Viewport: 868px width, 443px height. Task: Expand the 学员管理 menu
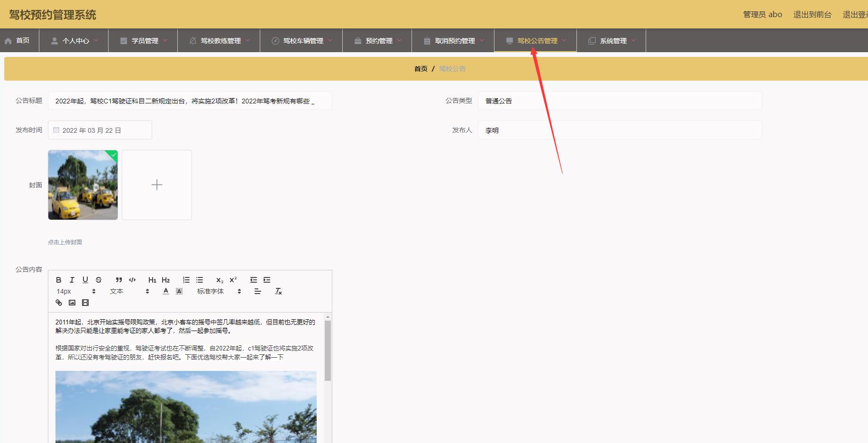[x=143, y=41]
